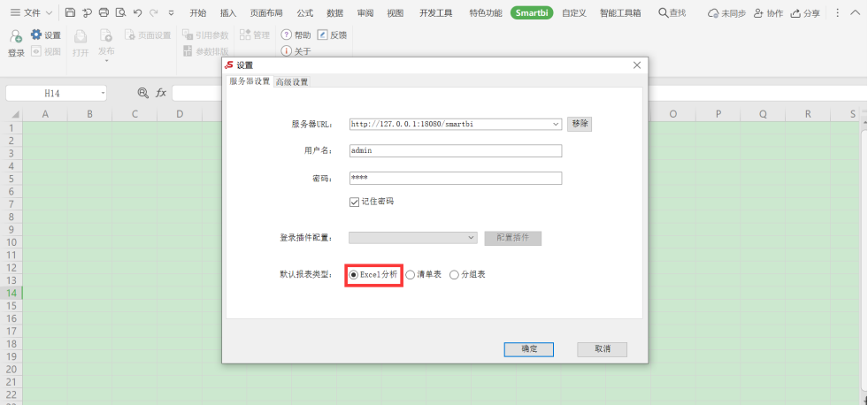Close the 设置 dialog with the X
Screen dimensions: 868x405
[x=636, y=65]
